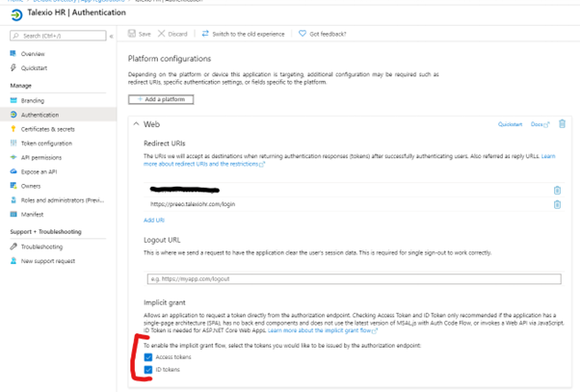Click the Owners icon

coord(13,186)
